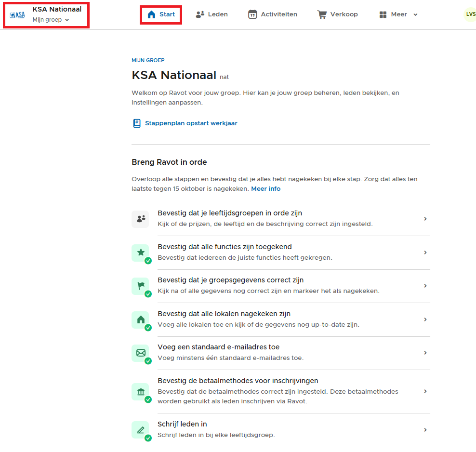Click the MIJN GROEP breadcrumb label
The image size is (476, 452).
click(148, 60)
